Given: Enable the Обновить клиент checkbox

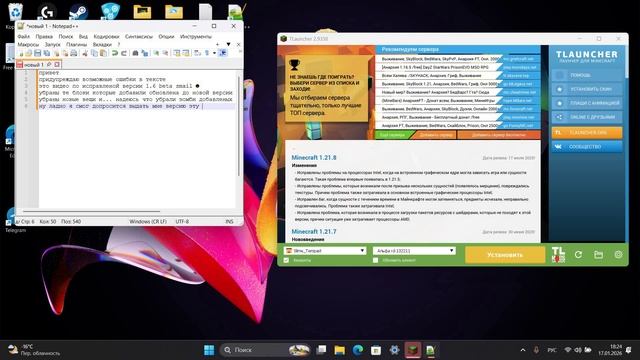Looking at the screenshot, I should (x=376, y=260).
